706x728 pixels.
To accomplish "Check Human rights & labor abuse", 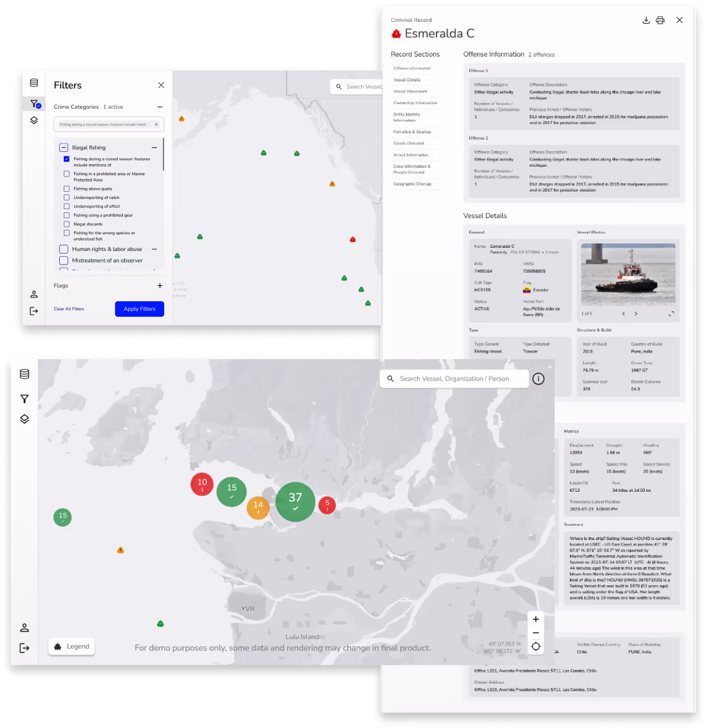I will pyautogui.click(x=64, y=249).
